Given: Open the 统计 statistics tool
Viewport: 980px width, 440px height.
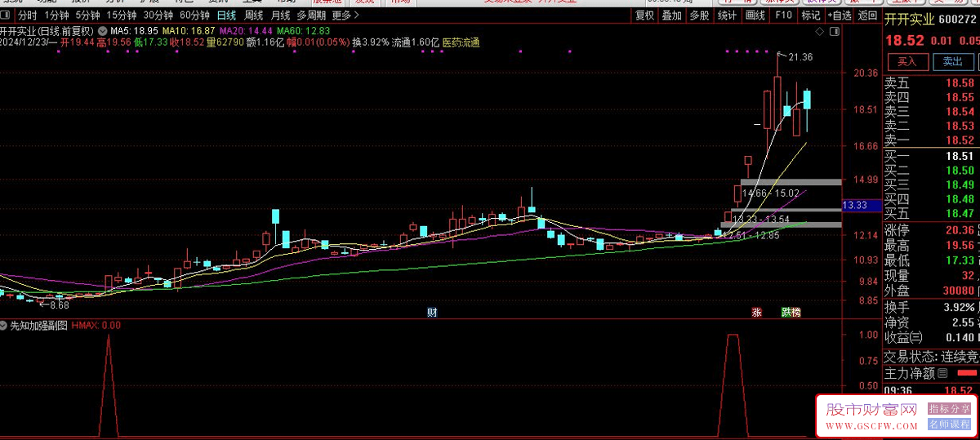Looking at the screenshot, I should point(726,16).
